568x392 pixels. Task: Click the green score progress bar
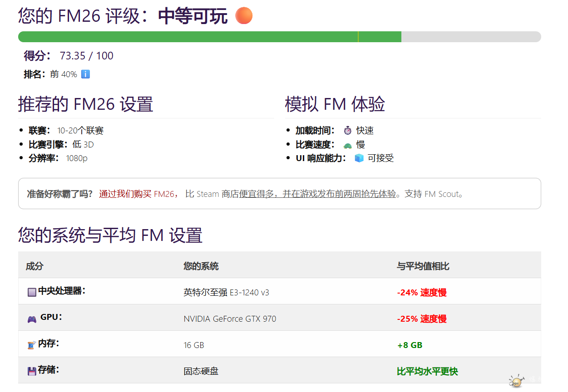[x=209, y=37]
